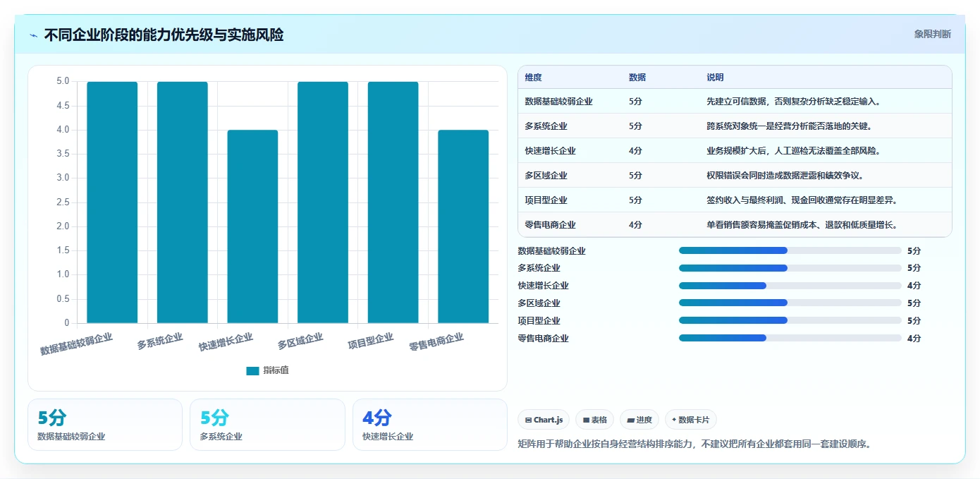The height and width of the screenshot is (479, 980).
Task: Open the 5分 多系统企业 data card
Action: pos(267,425)
